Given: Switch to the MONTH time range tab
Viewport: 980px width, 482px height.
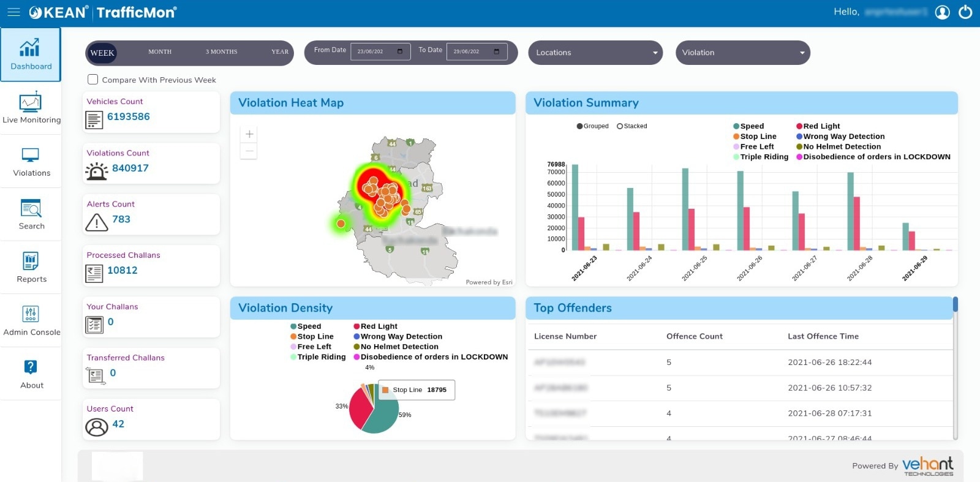Looking at the screenshot, I should click(160, 52).
